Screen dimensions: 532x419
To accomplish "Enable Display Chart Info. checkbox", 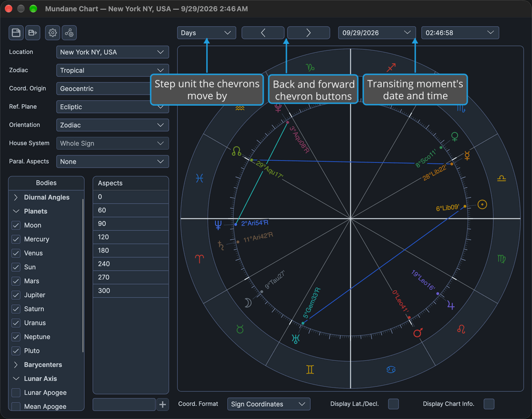I will tap(489, 404).
